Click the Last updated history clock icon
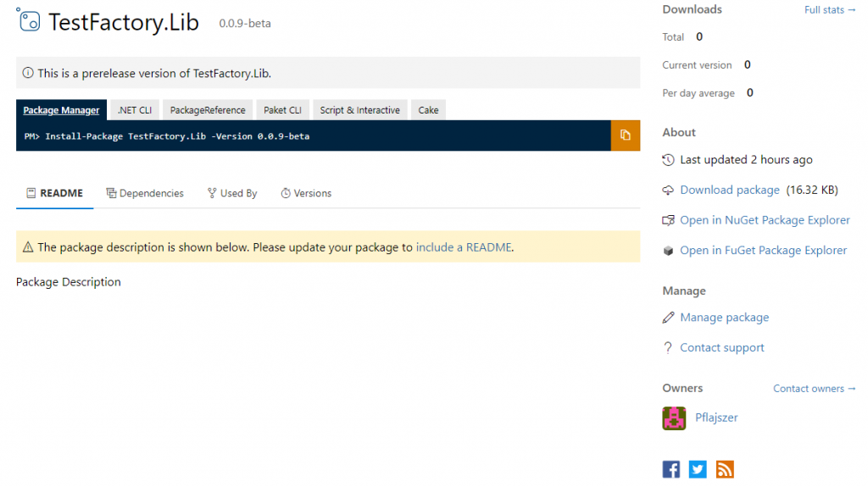 [668, 160]
